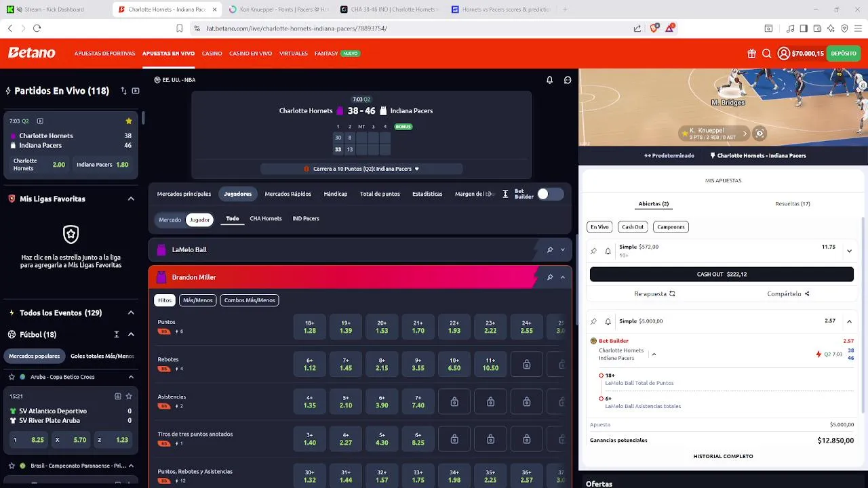Open a new browser tab
The width and height of the screenshot is (868, 488).
point(565,9)
